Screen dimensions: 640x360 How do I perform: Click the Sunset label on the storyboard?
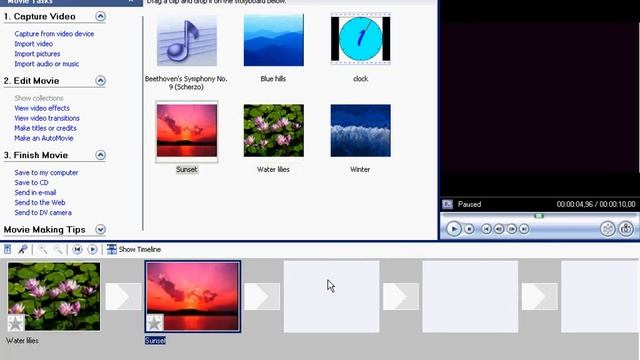[155, 340]
